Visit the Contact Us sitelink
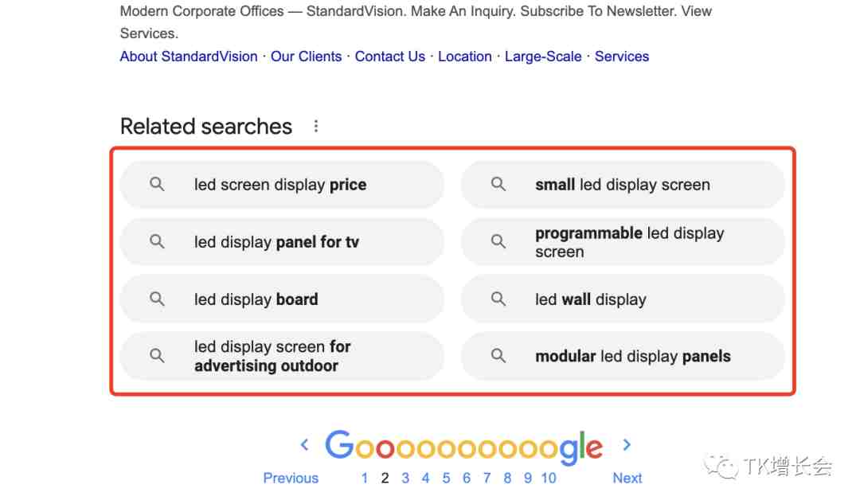This screenshot has width=860, height=504. 390,57
